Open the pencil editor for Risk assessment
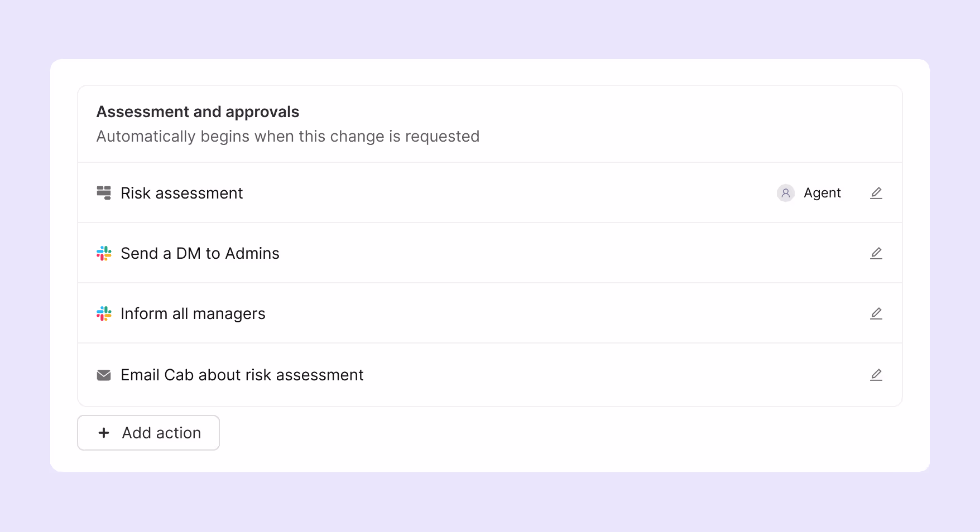Viewport: 980px width, 532px height. pos(876,193)
